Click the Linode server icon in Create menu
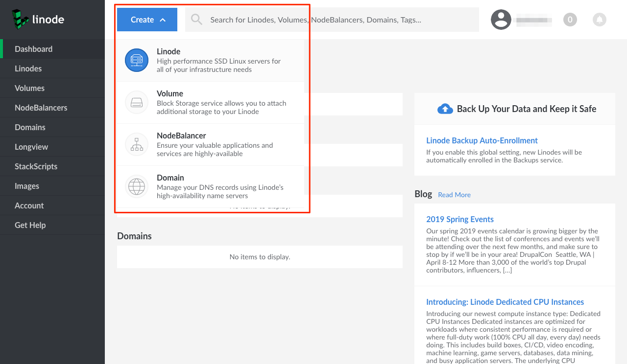Viewport: 627px width, 364px height. (137, 60)
